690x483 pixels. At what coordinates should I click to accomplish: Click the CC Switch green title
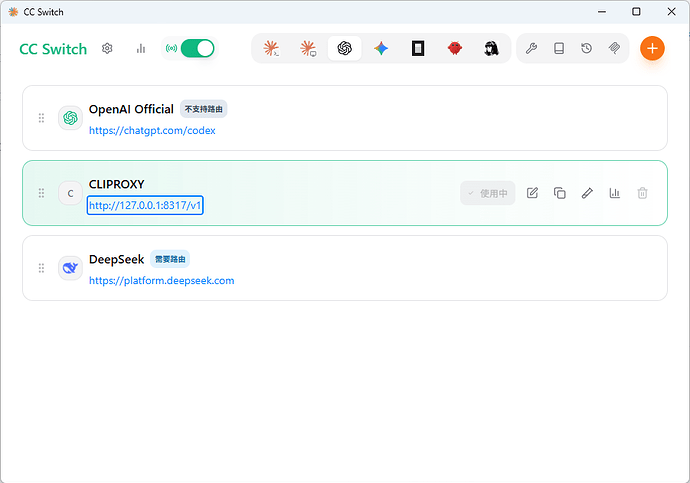point(53,49)
